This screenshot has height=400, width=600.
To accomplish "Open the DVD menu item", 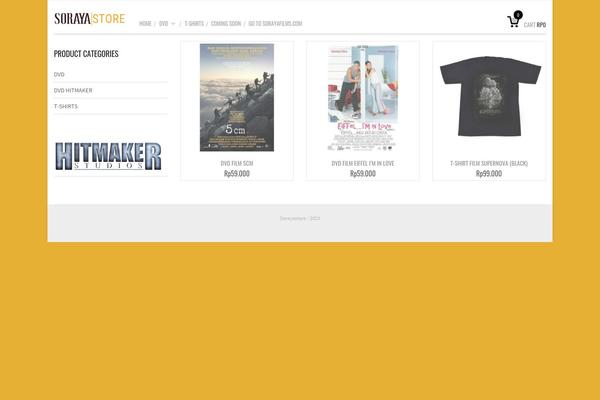I will click(x=163, y=24).
